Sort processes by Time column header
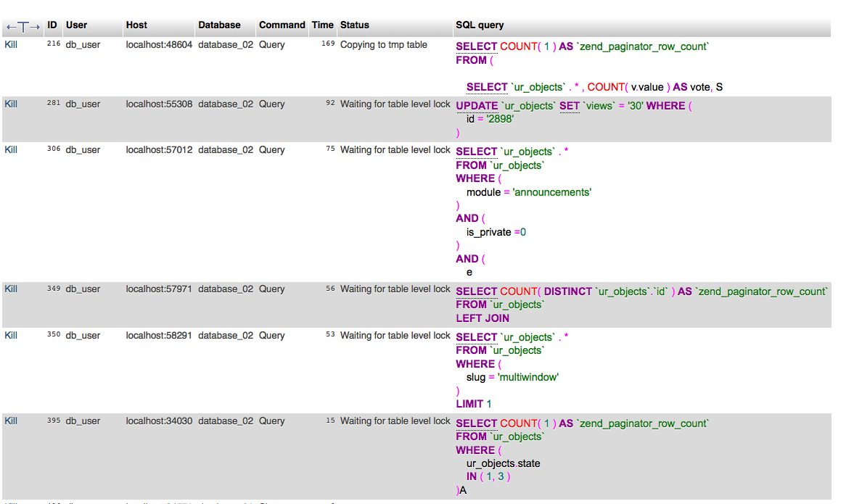Screen dimensions: 854x504 pyautogui.click(x=323, y=25)
